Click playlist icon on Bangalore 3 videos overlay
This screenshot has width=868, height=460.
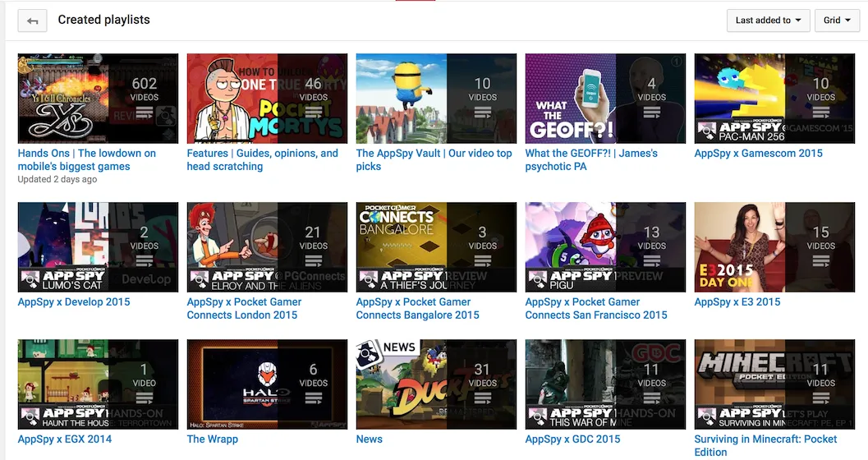483,261
